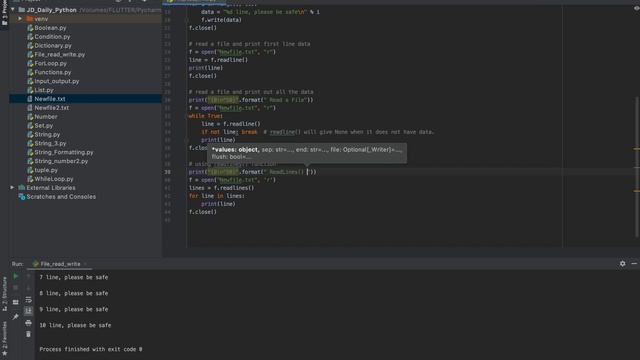Open File_read_write.py in project tree
This screenshot has width=640, height=360.
[x=60, y=54]
